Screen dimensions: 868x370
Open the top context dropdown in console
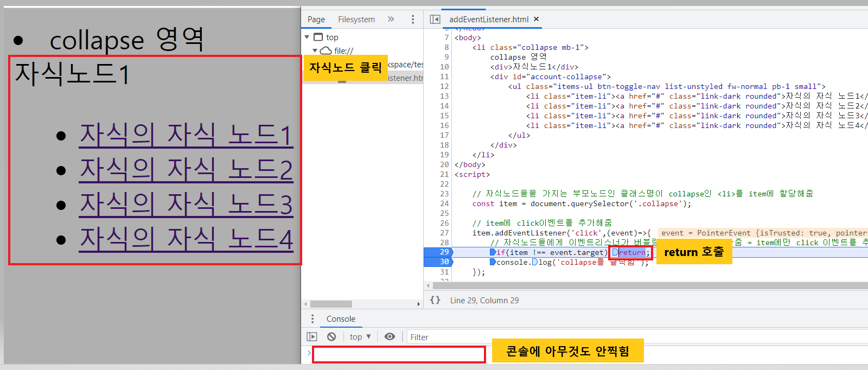360,336
